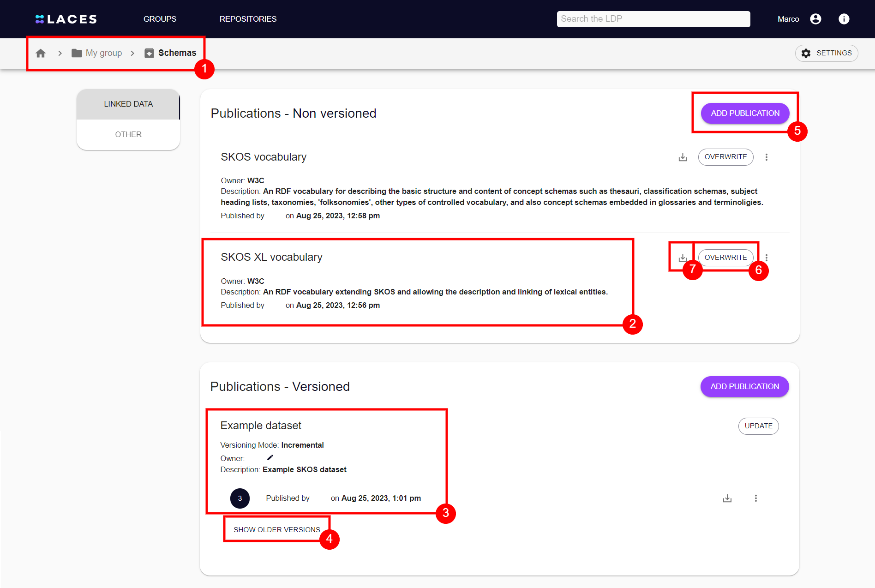Open the options menu for SKOS XL vocabulary
The image size is (875, 588).
tap(767, 258)
